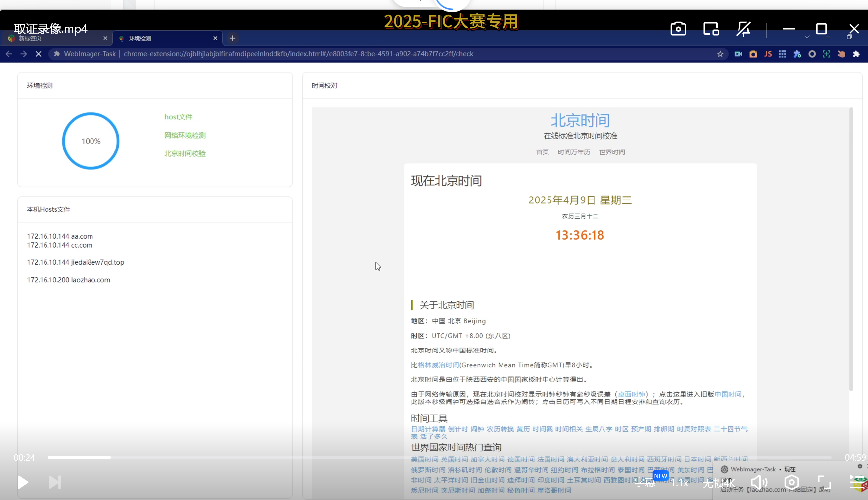The image size is (868, 500).
Task: Close the 新标签页 tab
Action: 105,38
